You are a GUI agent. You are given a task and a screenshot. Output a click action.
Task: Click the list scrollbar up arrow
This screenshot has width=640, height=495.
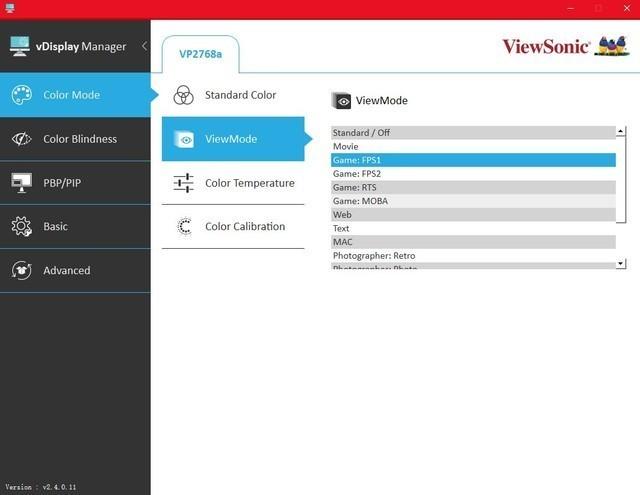pos(620,131)
